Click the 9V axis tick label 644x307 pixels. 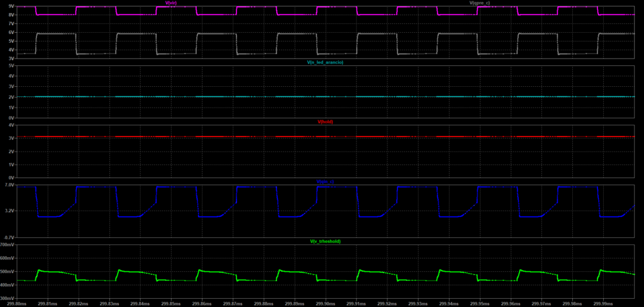click(x=11, y=6)
